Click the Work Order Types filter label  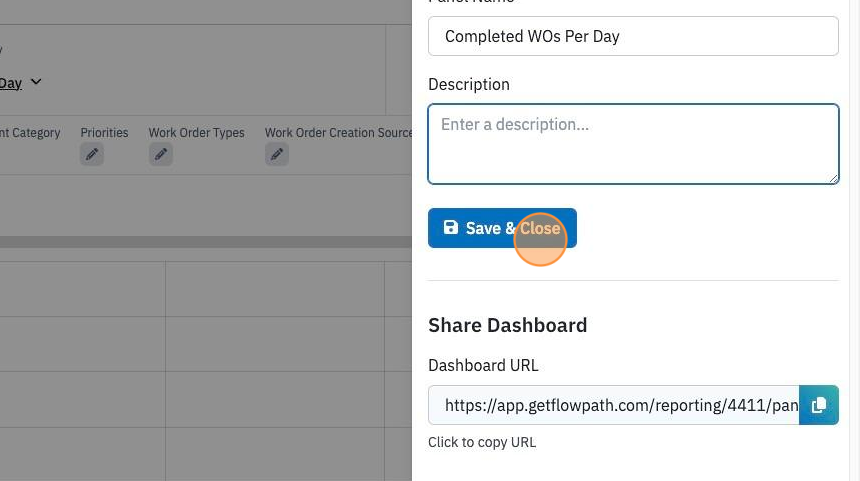(x=196, y=133)
